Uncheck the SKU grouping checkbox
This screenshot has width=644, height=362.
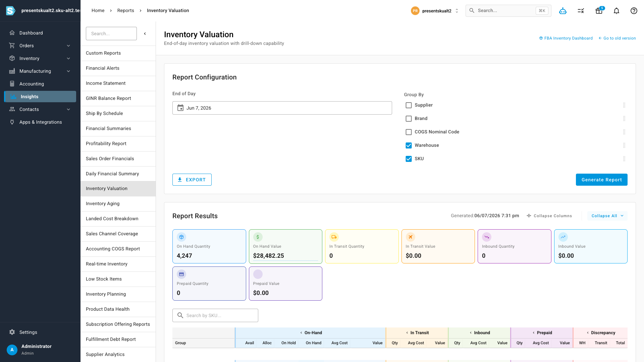[409, 159]
